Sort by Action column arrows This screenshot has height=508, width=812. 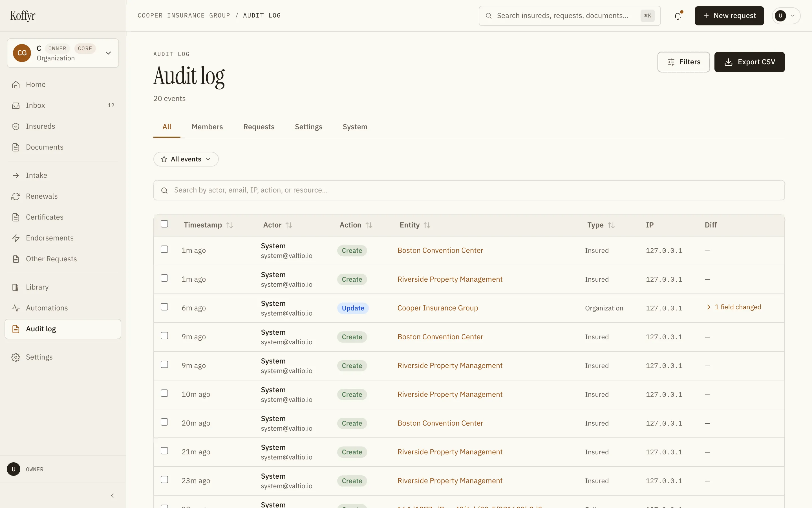tap(369, 225)
